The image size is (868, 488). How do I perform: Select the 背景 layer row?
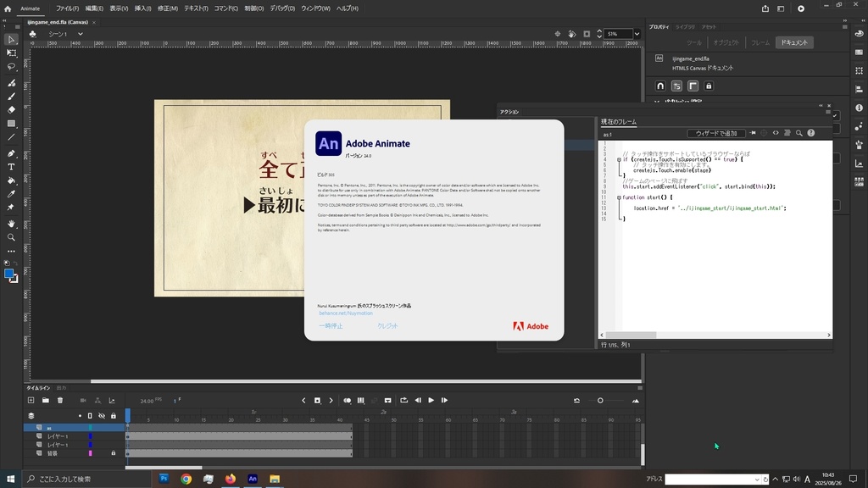click(x=75, y=453)
